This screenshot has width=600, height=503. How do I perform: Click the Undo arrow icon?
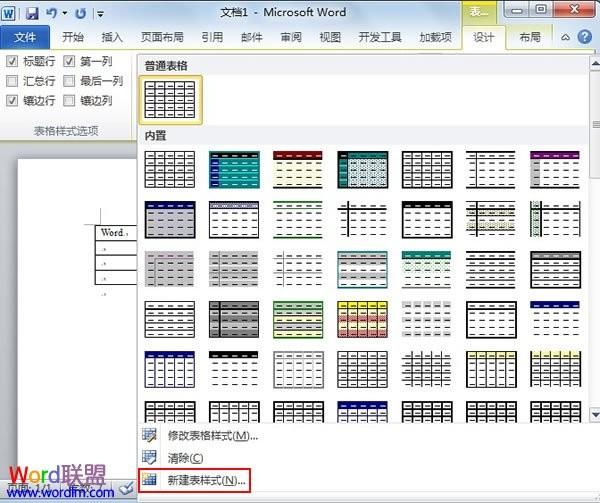point(51,13)
